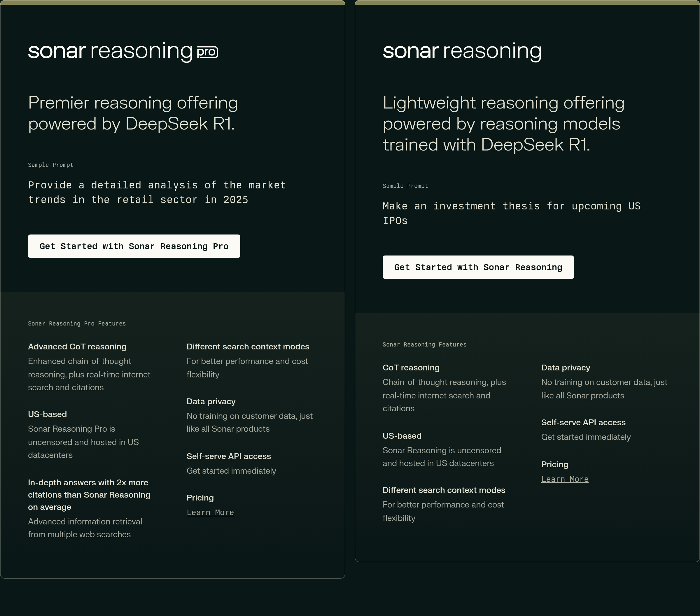Click the 'Sonar Reasoning Features' label
This screenshot has height=616, width=700.
click(x=424, y=344)
